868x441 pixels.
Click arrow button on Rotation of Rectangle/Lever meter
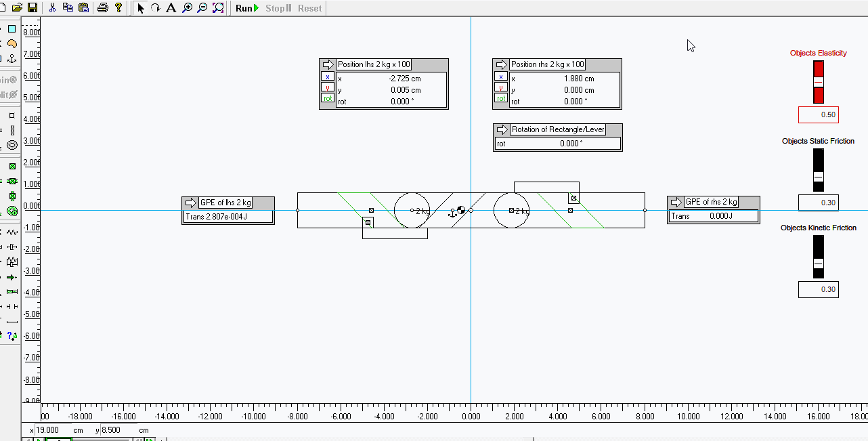pyautogui.click(x=502, y=129)
